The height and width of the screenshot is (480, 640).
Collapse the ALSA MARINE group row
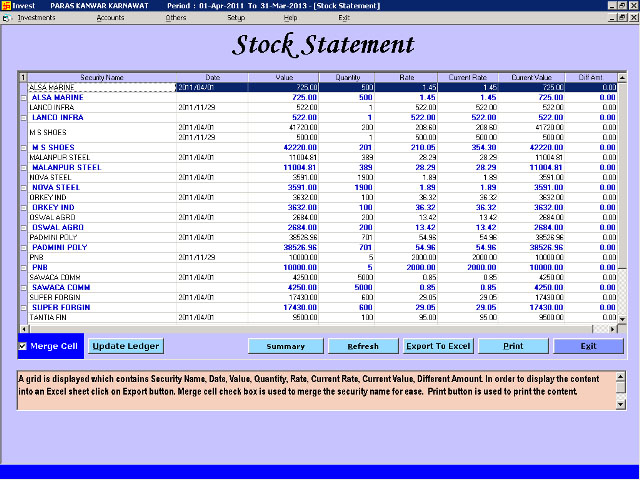pos(23,97)
